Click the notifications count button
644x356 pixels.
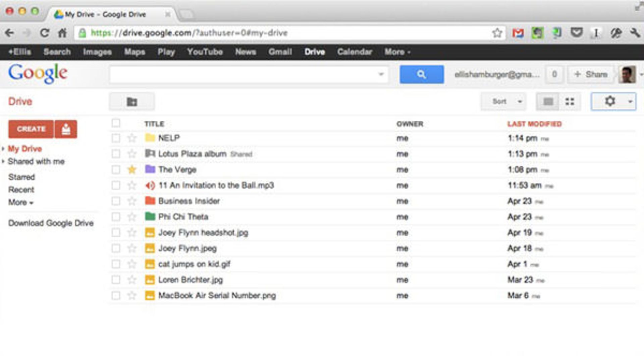point(554,74)
